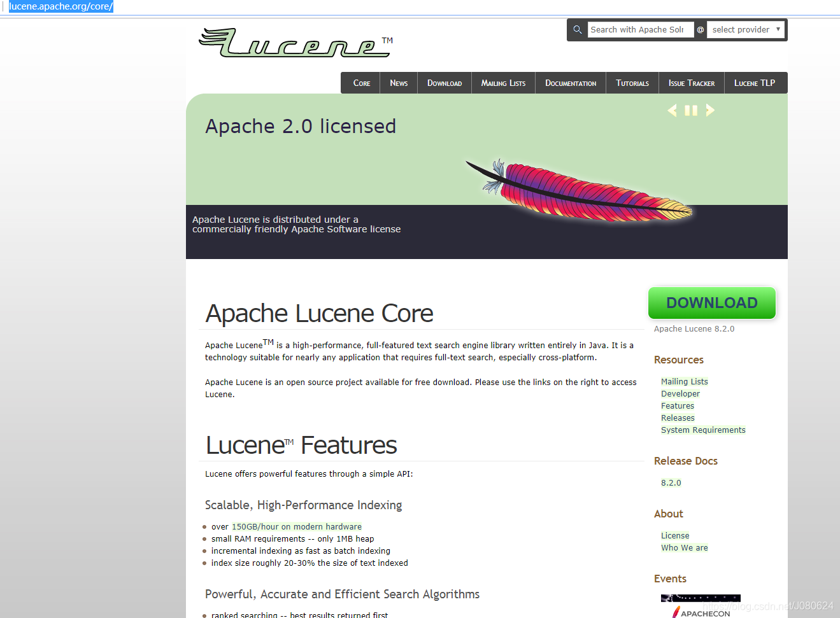Open the Tutorials menu item

pos(632,83)
